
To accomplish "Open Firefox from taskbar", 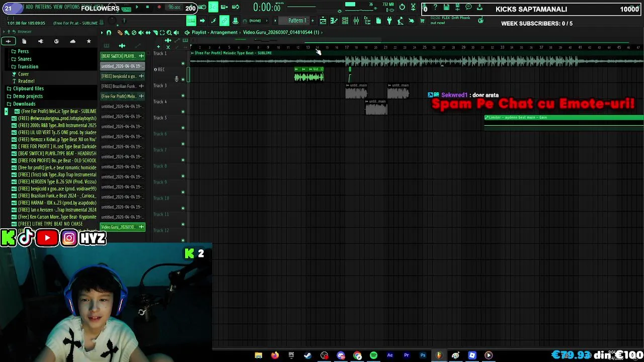I will point(275,355).
